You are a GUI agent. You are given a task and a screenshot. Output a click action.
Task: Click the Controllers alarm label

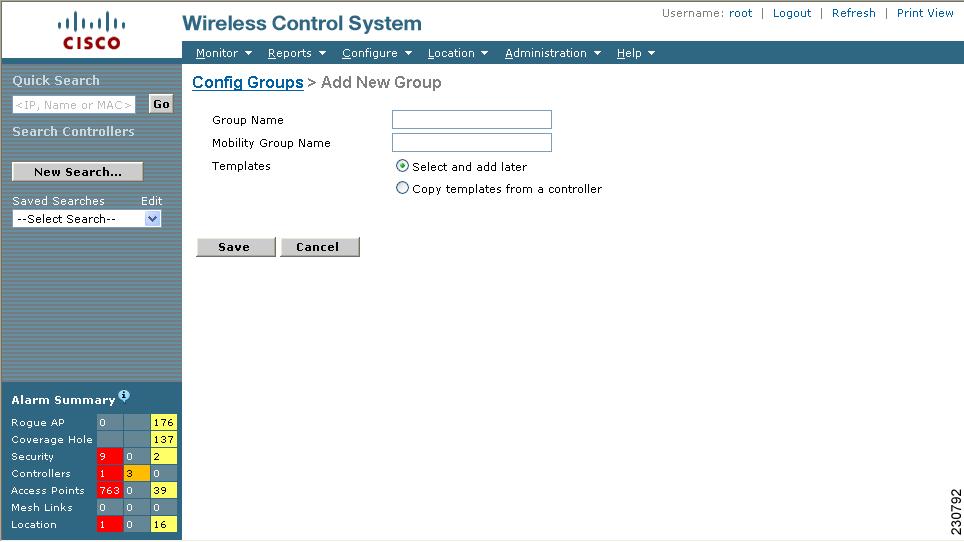[41, 473]
